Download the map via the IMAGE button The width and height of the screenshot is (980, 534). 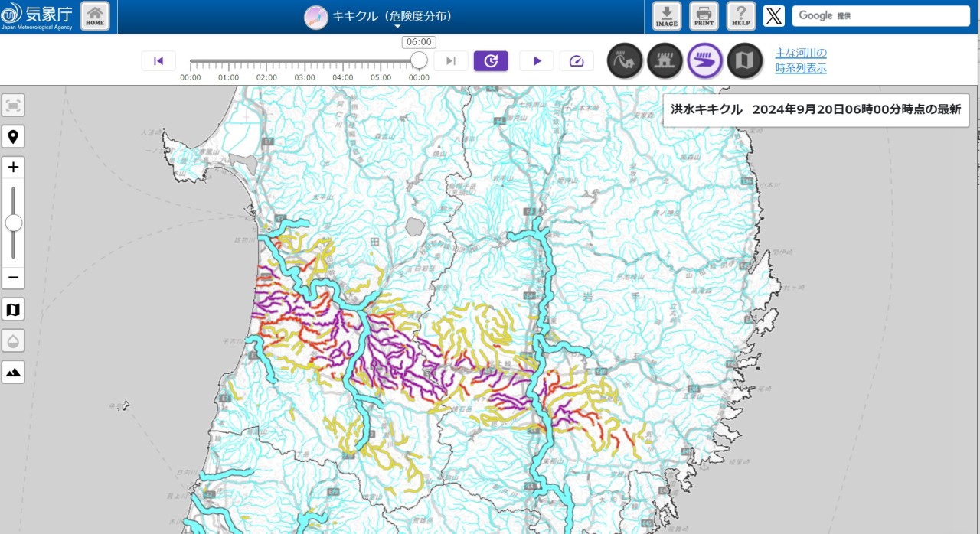click(667, 16)
